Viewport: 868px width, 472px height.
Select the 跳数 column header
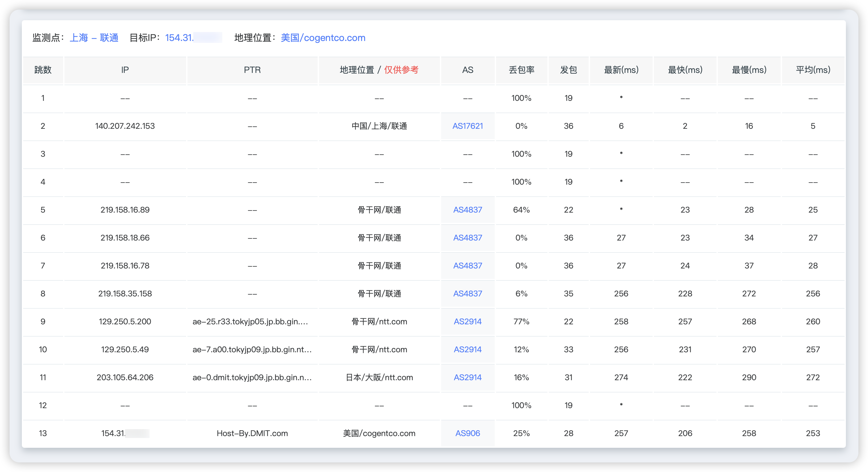point(43,70)
